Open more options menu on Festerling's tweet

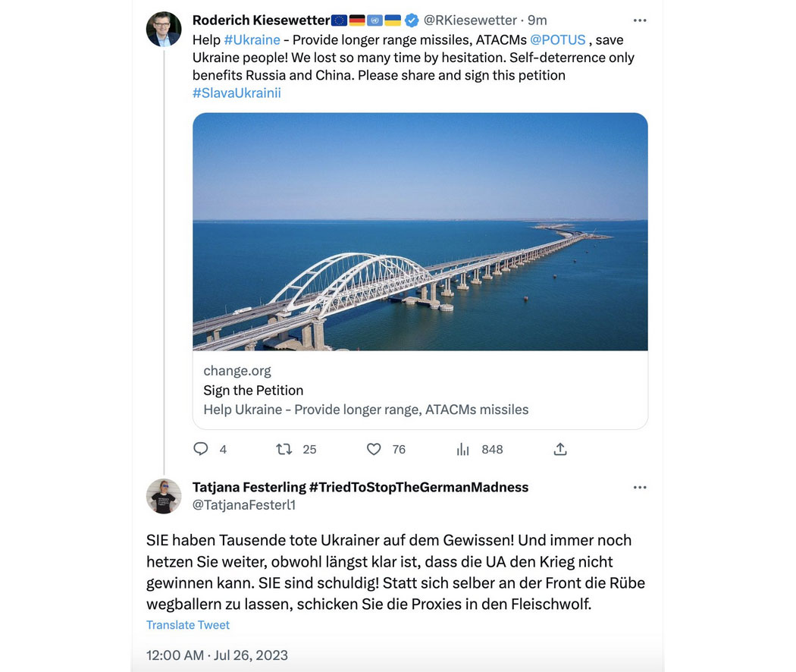(640, 487)
